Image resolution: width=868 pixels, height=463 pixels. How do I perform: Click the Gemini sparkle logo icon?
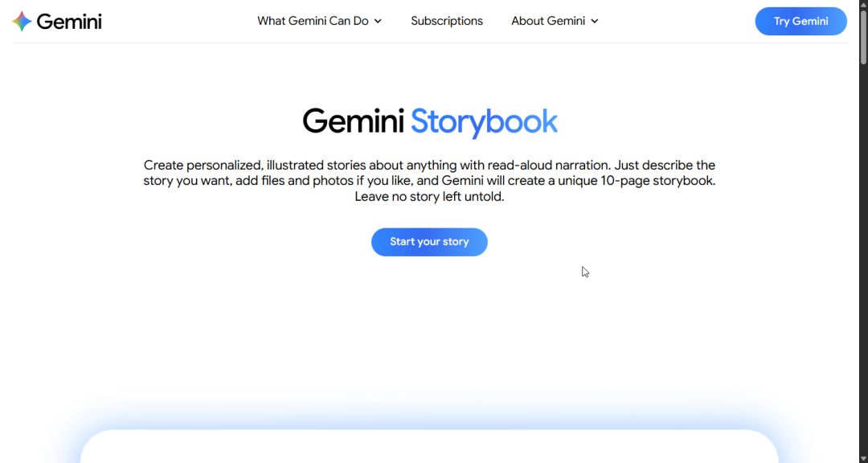pyautogui.click(x=22, y=21)
